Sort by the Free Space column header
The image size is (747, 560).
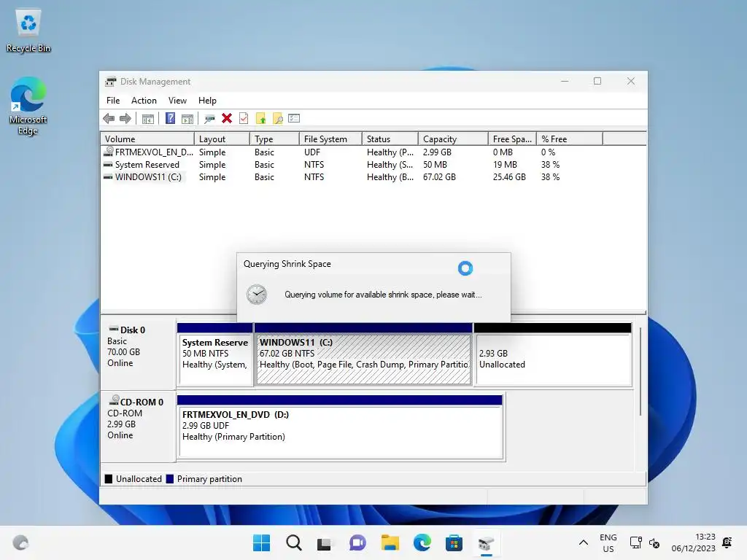[x=512, y=139]
